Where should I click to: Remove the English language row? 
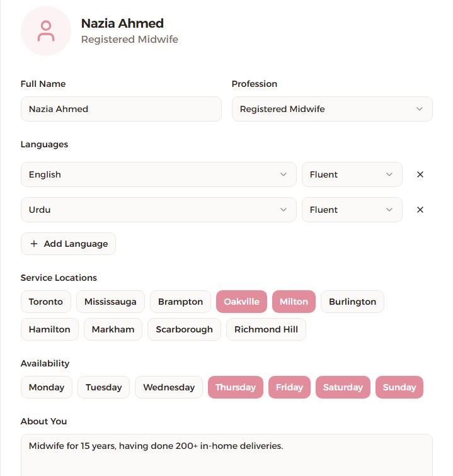420,174
